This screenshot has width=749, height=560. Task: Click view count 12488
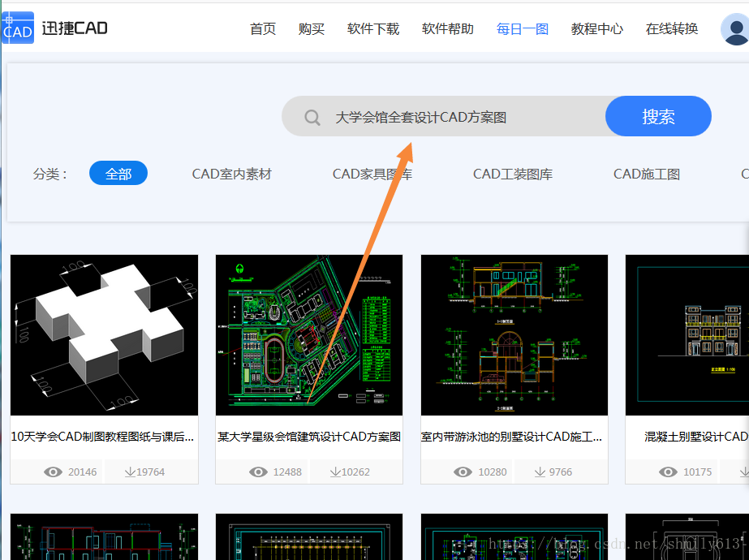287,472
